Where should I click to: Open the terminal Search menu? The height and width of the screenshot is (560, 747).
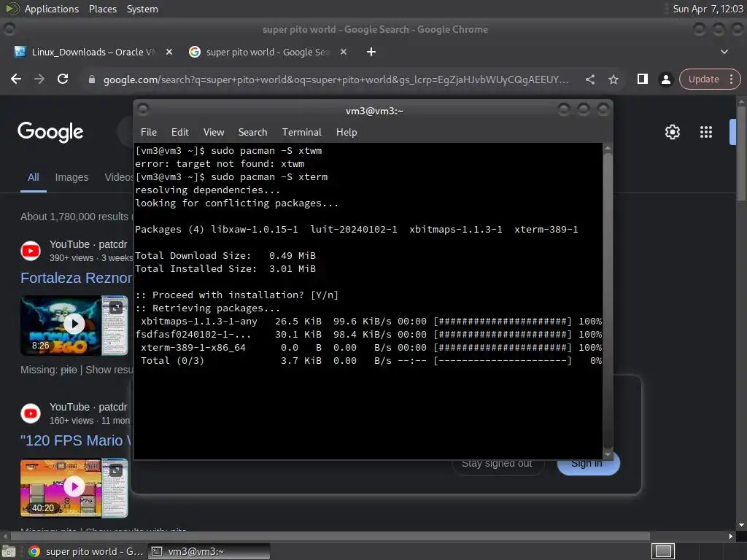point(252,133)
